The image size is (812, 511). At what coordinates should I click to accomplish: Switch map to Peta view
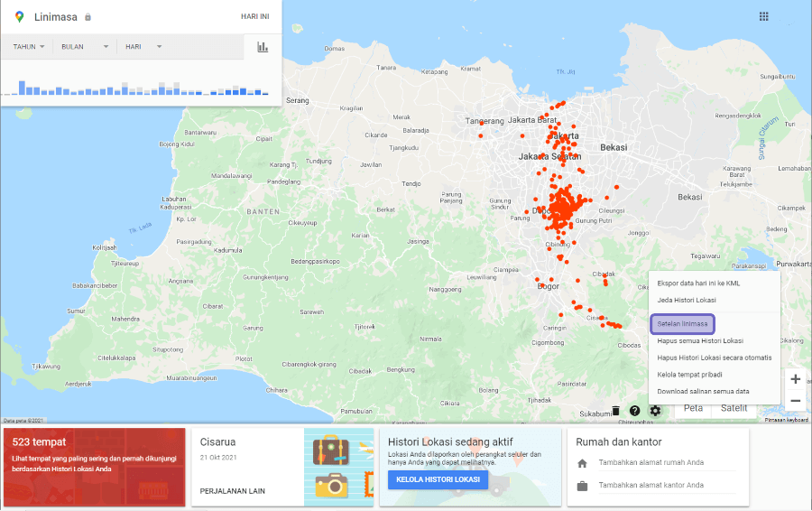pyautogui.click(x=693, y=408)
